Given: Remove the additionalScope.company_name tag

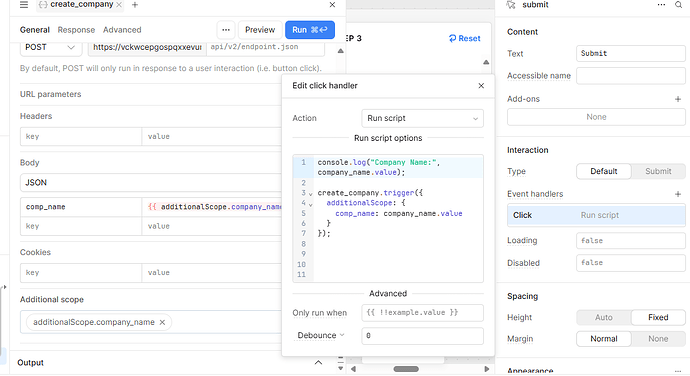Looking at the screenshot, I should tap(162, 322).
